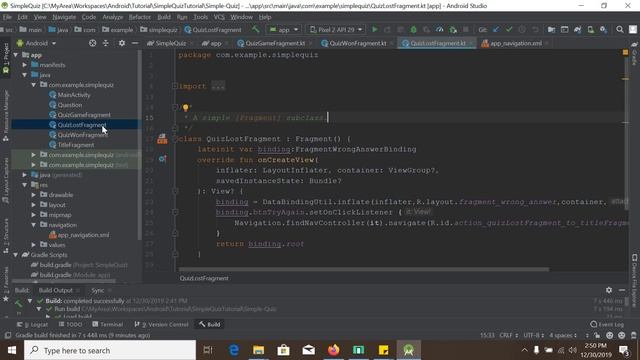This screenshot has height=360, width=640.
Task: Collapse the navigation folder
Action: (33, 225)
